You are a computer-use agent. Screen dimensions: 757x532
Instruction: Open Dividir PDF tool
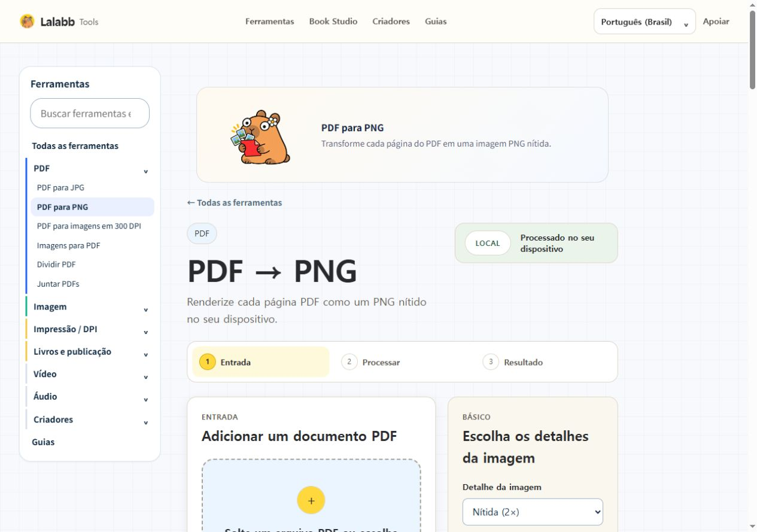click(x=56, y=265)
